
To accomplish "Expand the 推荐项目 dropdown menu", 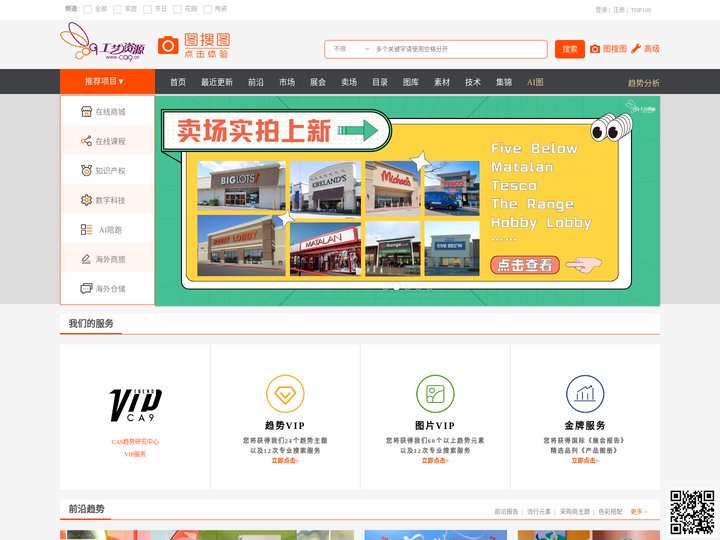I will [x=107, y=81].
